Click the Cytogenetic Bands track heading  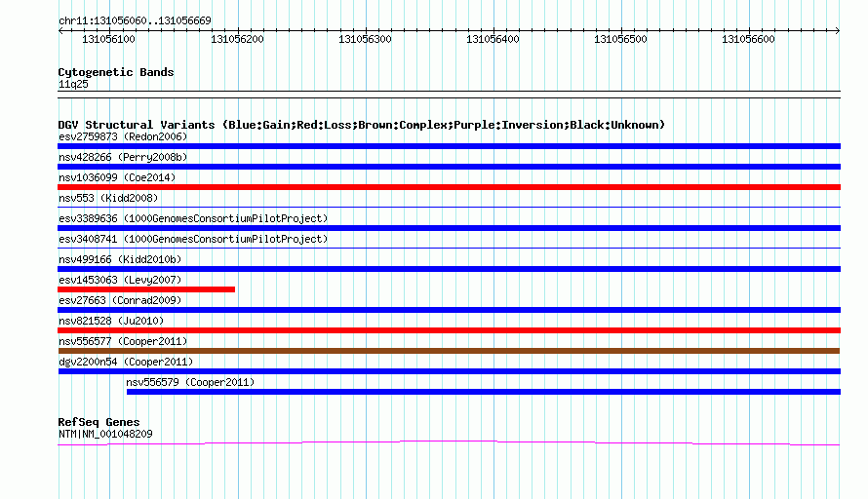pos(116,72)
